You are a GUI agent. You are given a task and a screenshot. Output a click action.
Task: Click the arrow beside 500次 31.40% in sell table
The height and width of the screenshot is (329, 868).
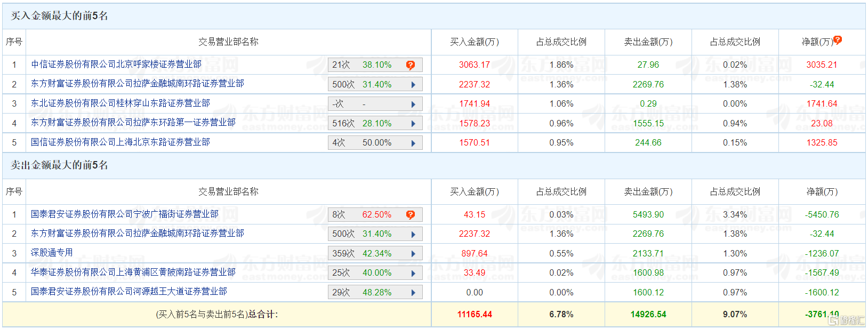coord(413,234)
